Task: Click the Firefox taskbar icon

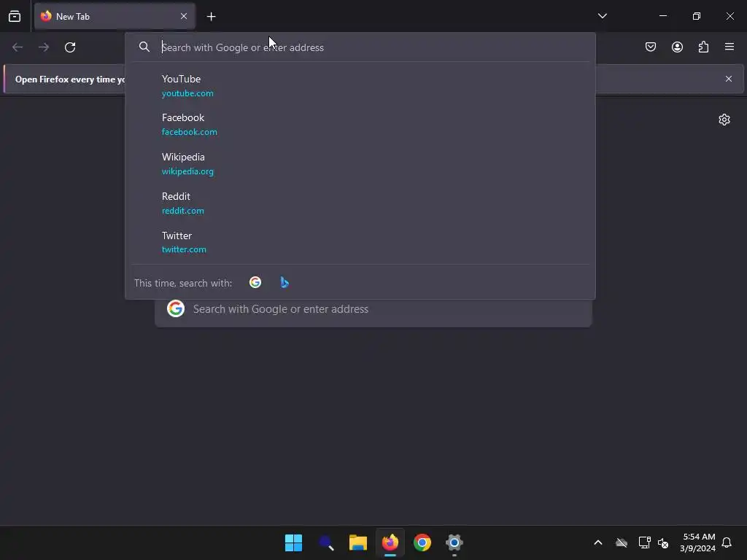Action: click(x=390, y=542)
